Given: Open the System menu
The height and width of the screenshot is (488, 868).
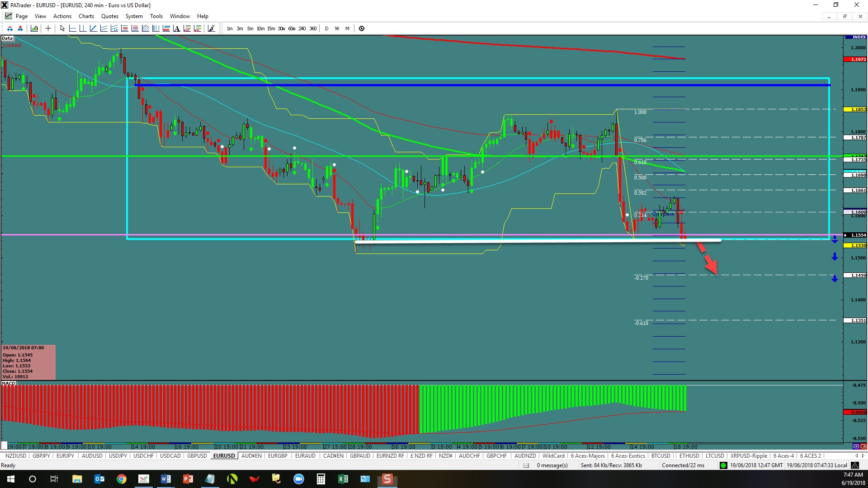Looking at the screenshot, I should point(134,16).
